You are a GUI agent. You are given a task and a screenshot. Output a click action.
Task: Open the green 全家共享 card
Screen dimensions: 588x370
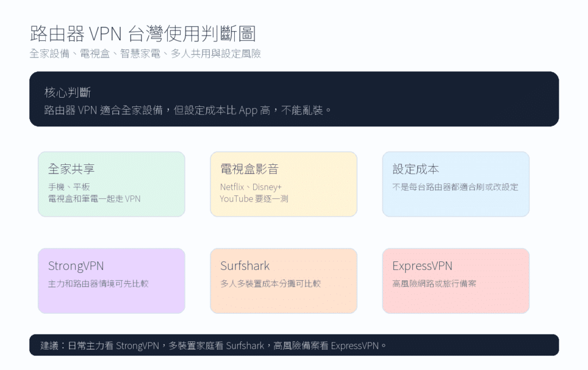point(111,184)
